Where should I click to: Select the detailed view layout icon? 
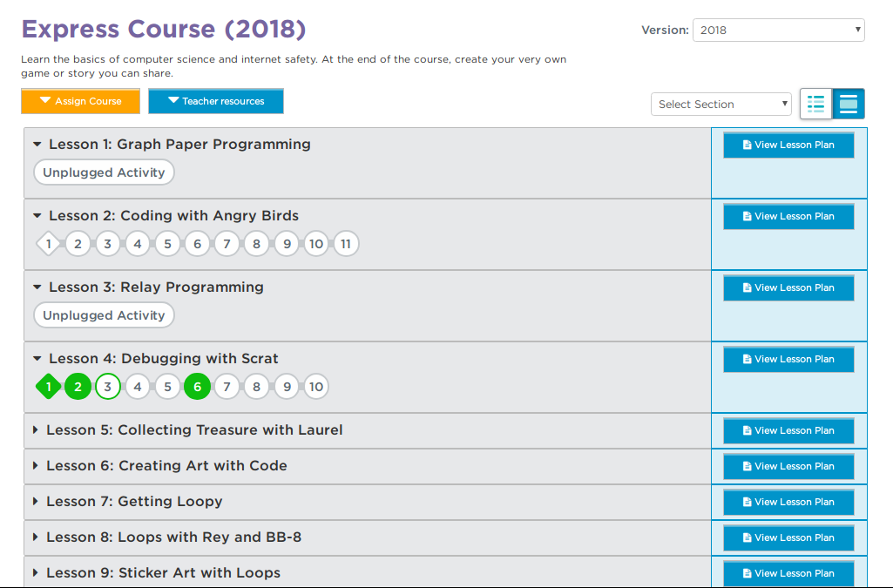(847, 103)
